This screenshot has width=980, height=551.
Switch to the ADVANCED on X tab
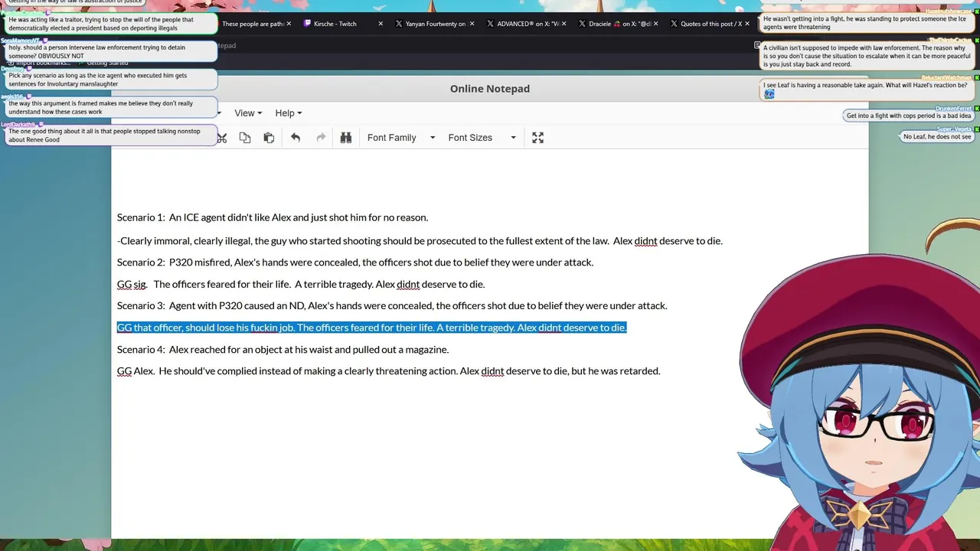pos(525,24)
